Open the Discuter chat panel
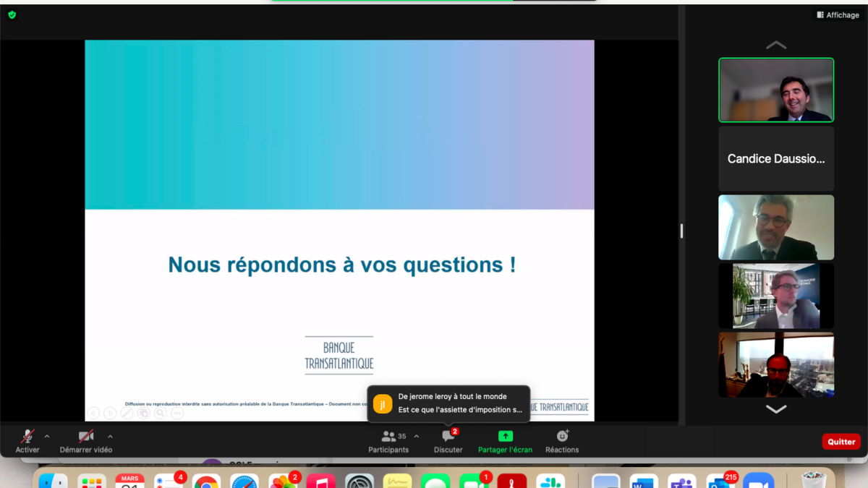The image size is (868, 488). 448,441
